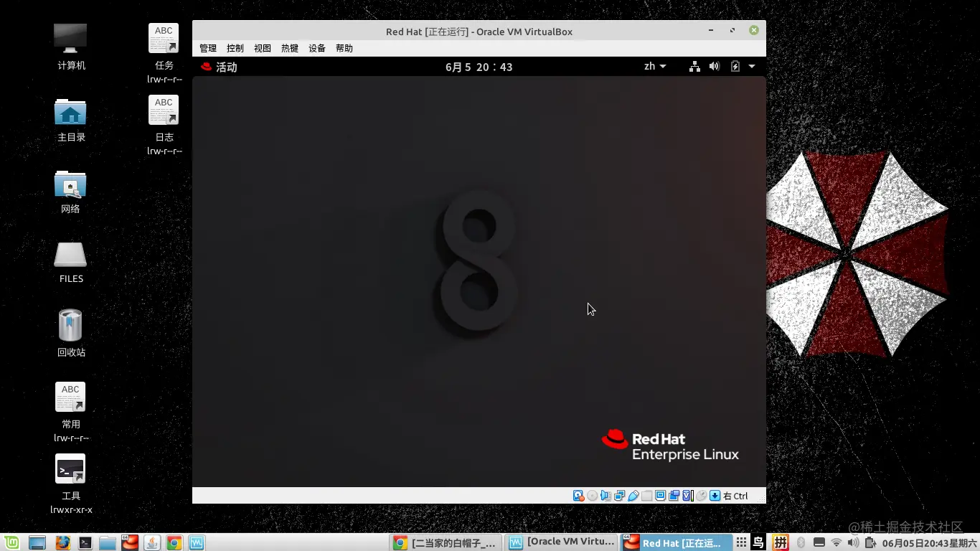Click the audio status icon in VirtualBox
Image resolution: width=980 pixels, height=551 pixels.
606,496
